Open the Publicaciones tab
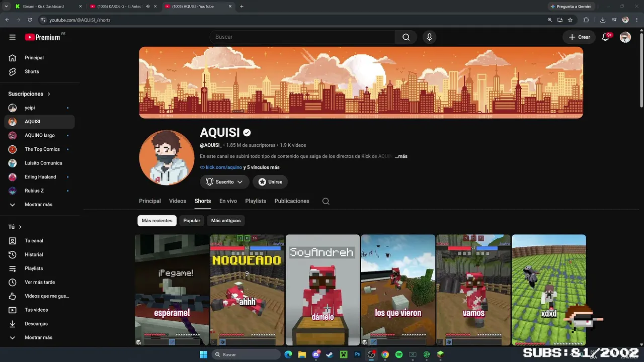This screenshot has width=644, height=362. (292, 201)
